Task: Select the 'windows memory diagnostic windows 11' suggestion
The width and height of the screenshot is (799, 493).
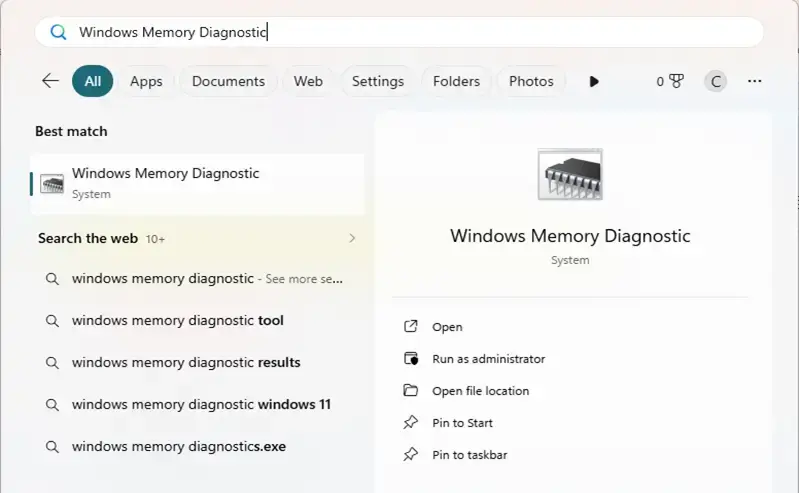Action: tap(197, 404)
